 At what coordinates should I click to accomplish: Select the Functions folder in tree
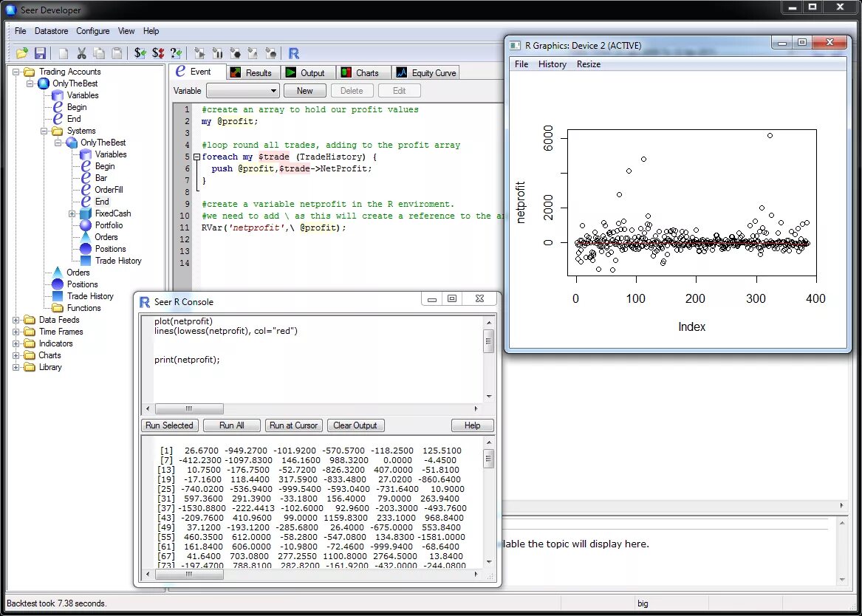(83, 308)
